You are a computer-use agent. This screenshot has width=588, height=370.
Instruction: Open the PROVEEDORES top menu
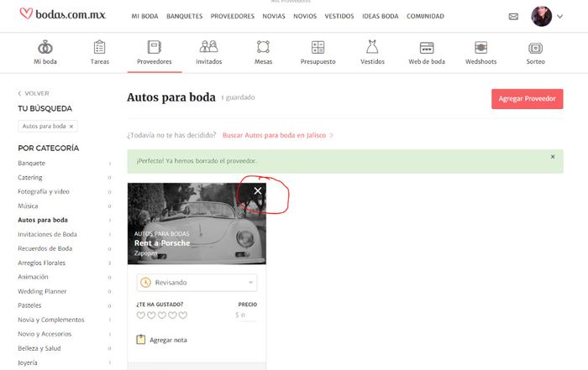233,16
